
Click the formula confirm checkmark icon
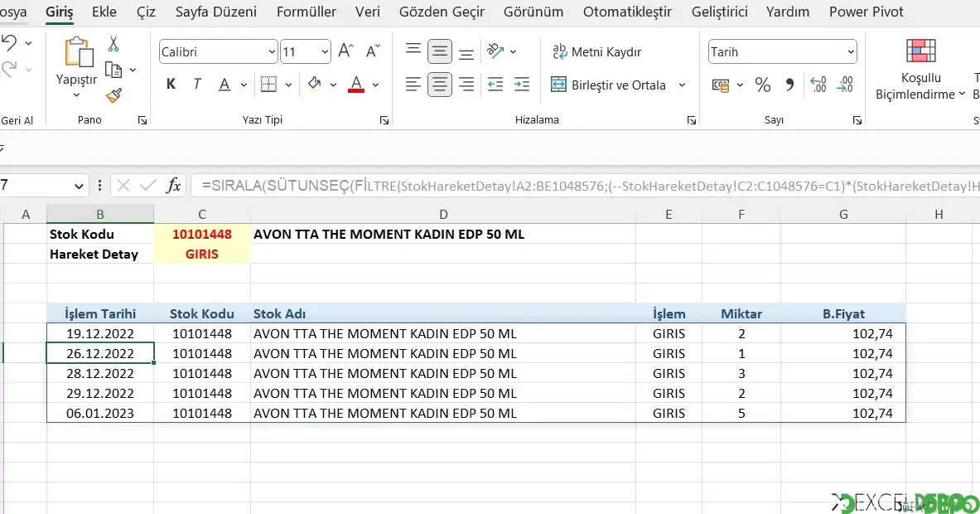[x=148, y=186]
